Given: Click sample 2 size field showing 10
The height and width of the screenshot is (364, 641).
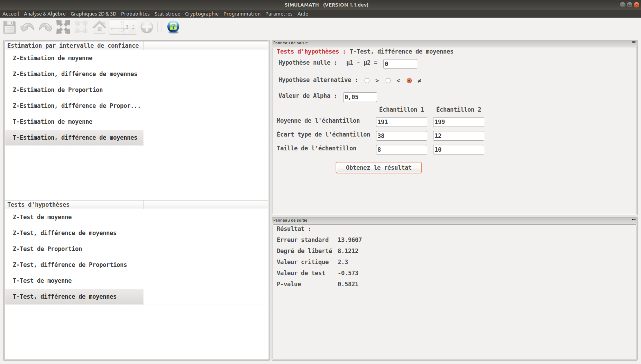Looking at the screenshot, I should pyautogui.click(x=458, y=150).
